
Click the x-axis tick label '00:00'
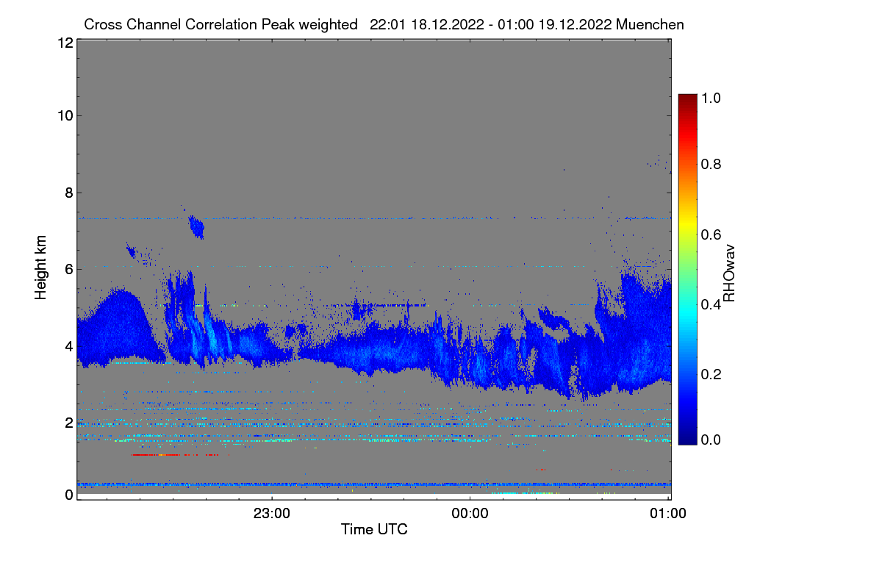click(470, 514)
